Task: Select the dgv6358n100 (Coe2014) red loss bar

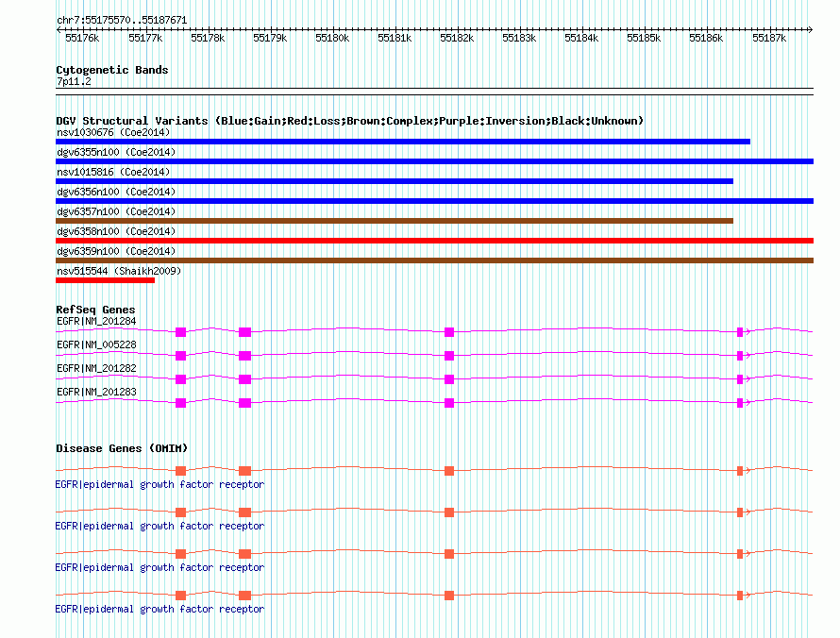Action: [x=434, y=241]
